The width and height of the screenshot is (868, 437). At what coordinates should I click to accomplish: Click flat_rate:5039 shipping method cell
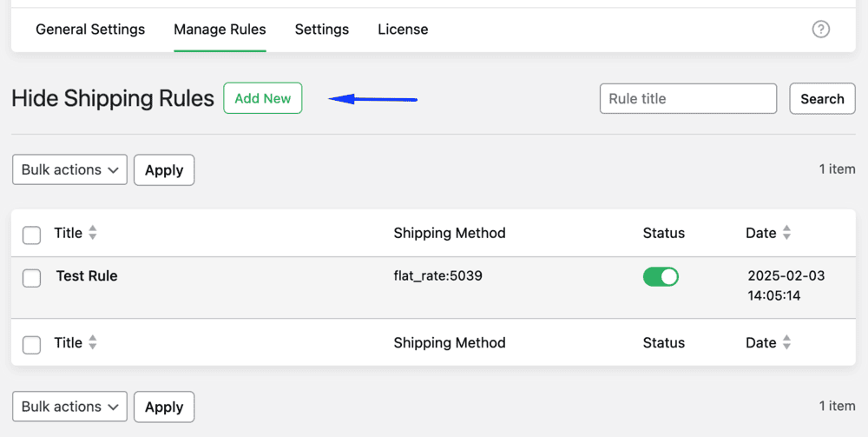point(437,275)
